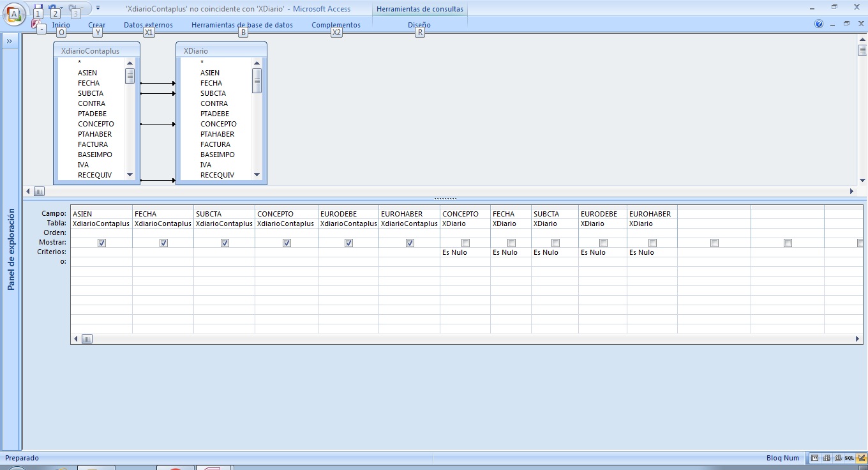868x470 pixels.
Task: Uncheck Mostrar for ASIEN column
Action: point(101,243)
